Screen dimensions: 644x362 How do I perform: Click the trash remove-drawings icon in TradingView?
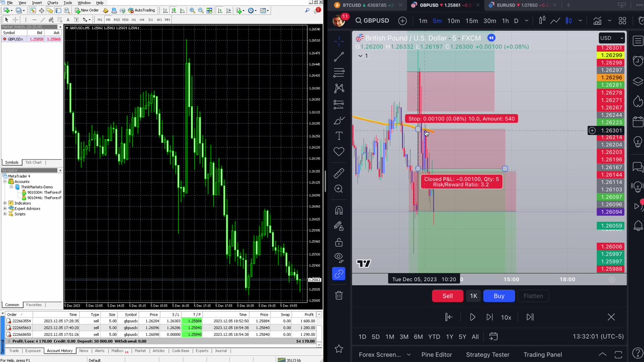[339, 296]
